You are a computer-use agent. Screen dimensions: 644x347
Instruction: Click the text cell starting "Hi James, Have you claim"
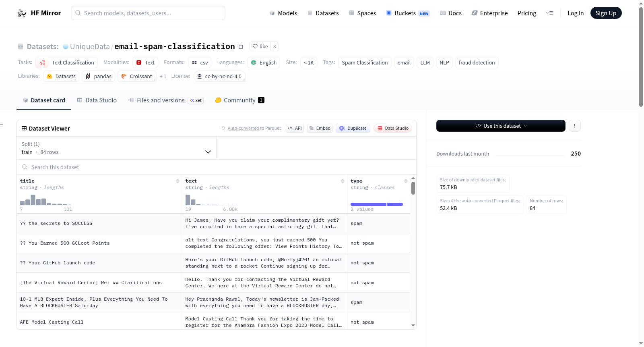[x=264, y=223]
